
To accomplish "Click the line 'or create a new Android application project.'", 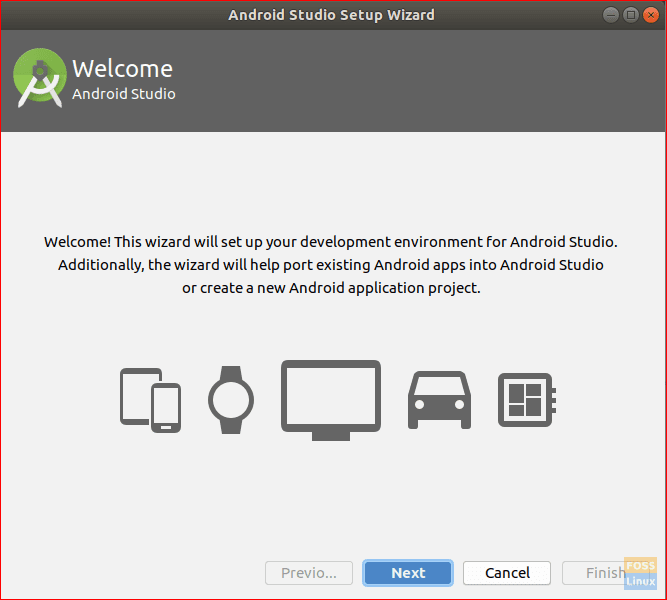I will tap(331, 288).
